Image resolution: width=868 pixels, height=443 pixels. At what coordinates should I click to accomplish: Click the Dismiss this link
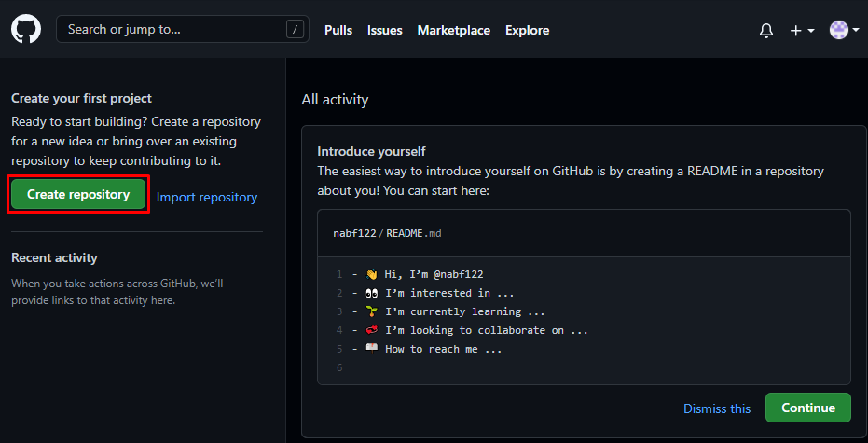[x=717, y=408]
